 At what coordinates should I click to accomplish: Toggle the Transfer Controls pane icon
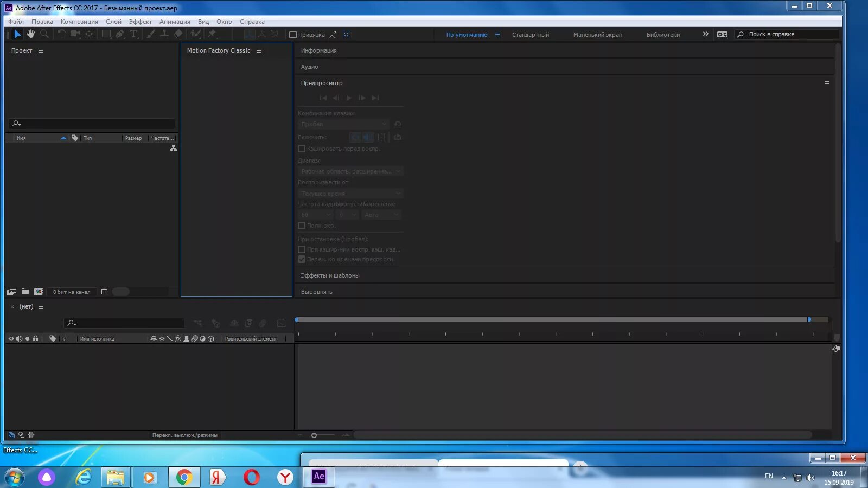pyautogui.click(x=22, y=435)
